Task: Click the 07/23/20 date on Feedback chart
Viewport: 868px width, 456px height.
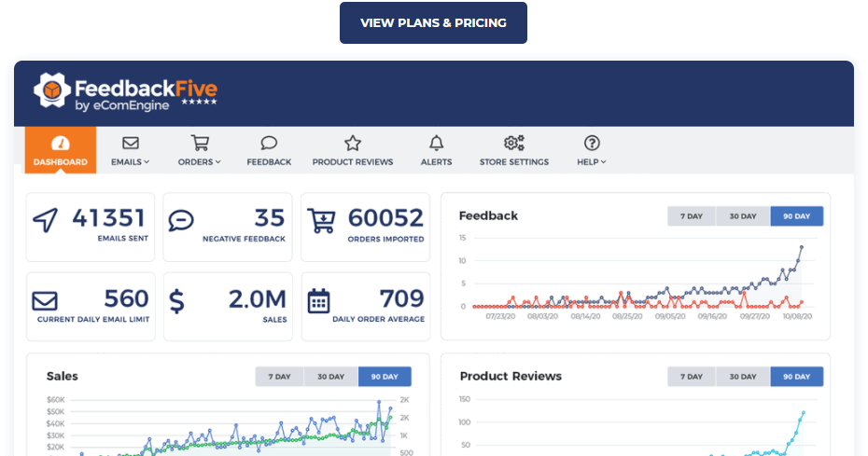Action: click(x=500, y=316)
